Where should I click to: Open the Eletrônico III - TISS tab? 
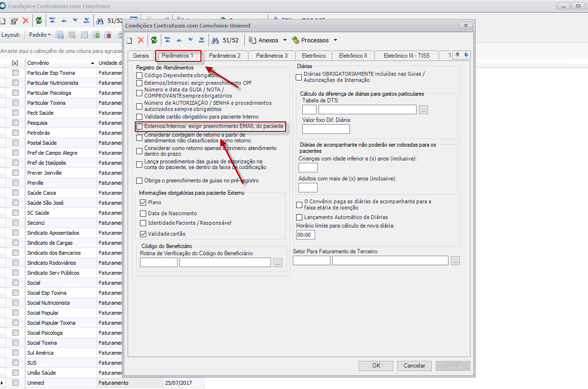[407, 56]
